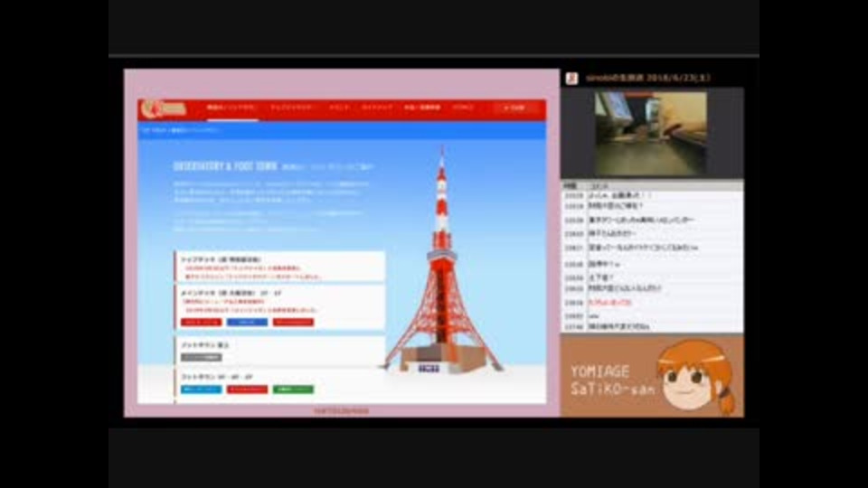The width and height of the screenshot is (868, 488).
Task: Click the OBSERVATORY & FOOT TOWN heading
Action: point(225,166)
